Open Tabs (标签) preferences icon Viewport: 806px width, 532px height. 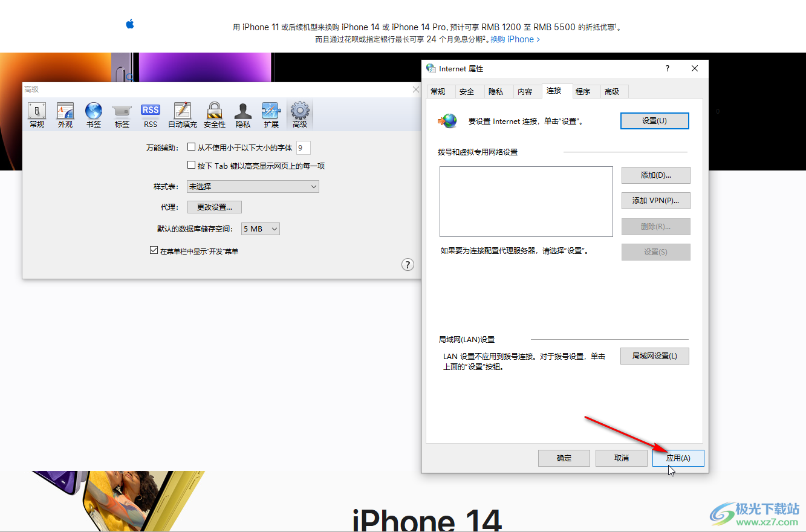(x=122, y=115)
